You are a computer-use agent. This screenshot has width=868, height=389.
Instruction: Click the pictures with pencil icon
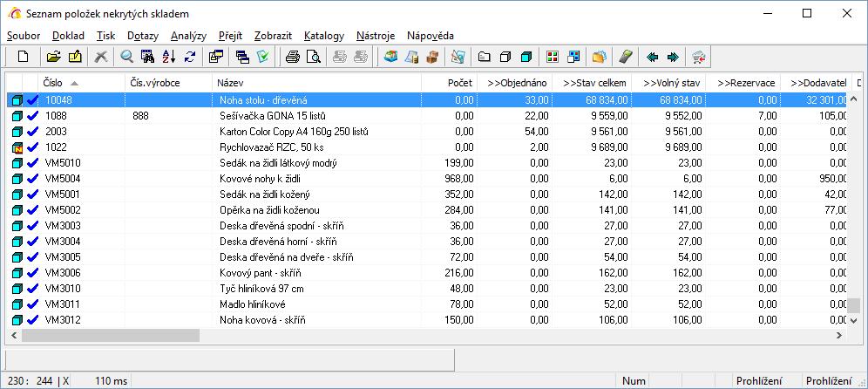click(458, 57)
